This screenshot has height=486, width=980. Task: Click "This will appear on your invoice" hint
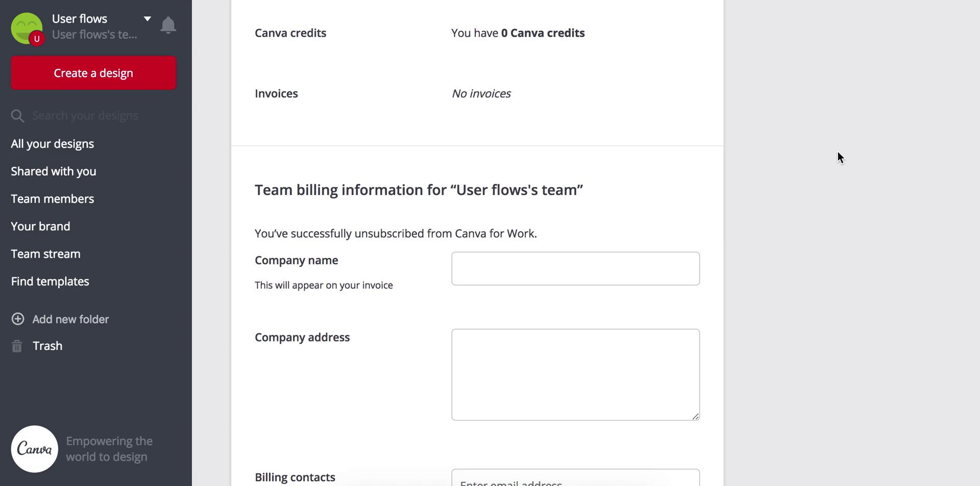324,285
